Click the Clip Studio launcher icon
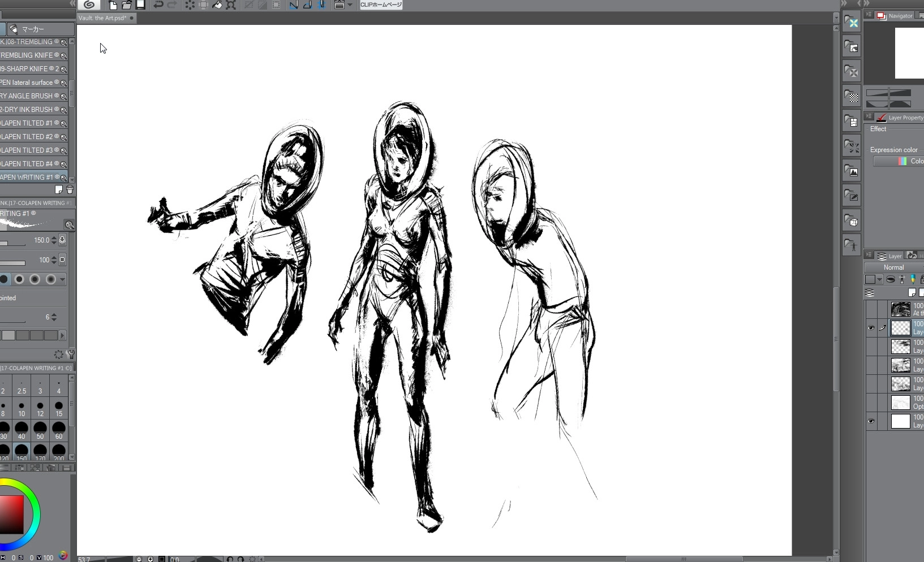Image resolution: width=924 pixels, height=562 pixels. [89, 5]
